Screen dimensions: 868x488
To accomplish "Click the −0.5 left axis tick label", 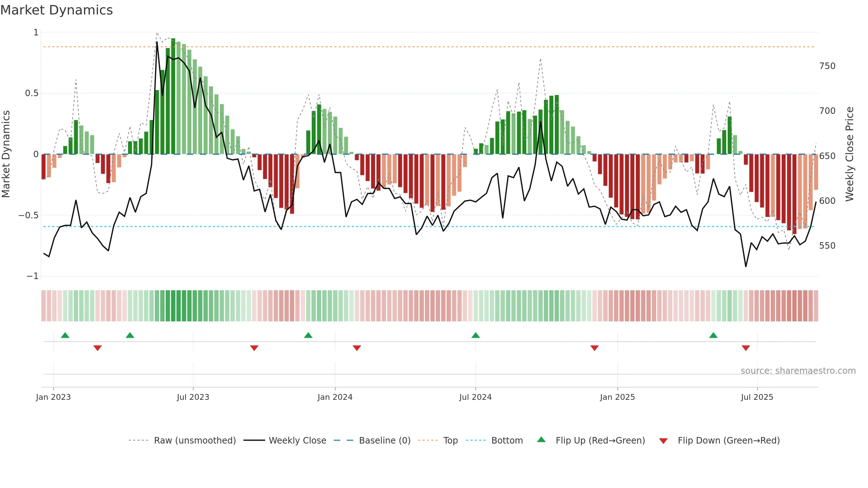I will tap(29, 215).
